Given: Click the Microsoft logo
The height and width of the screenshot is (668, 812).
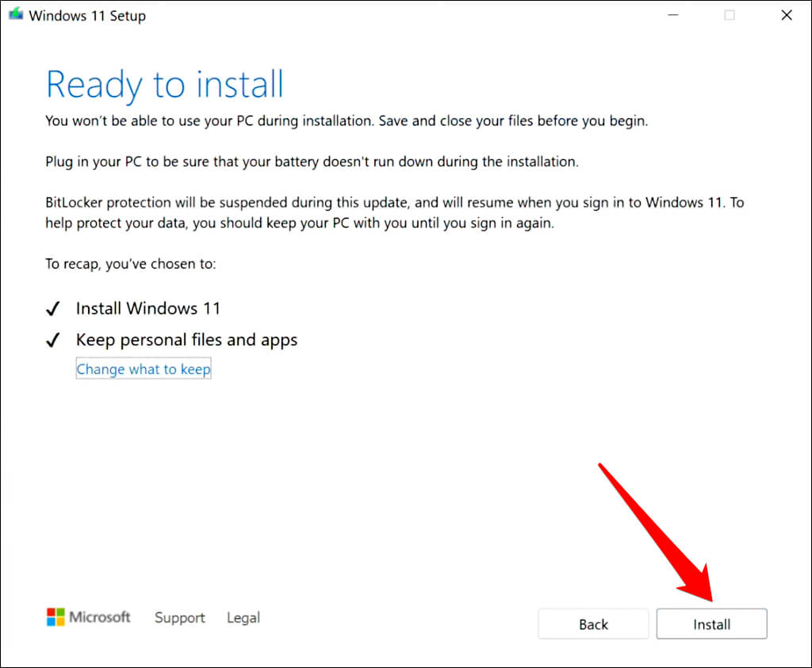Looking at the screenshot, I should pyautogui.click(x=89, y=616).
